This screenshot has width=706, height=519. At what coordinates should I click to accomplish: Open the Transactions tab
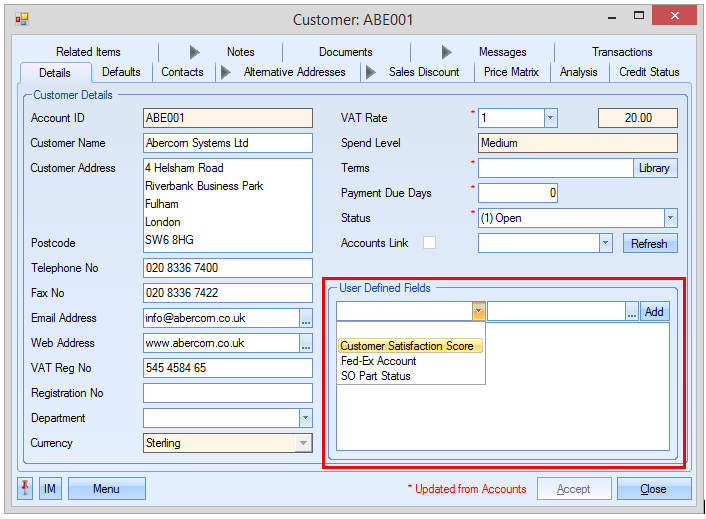tap(622, 52)
